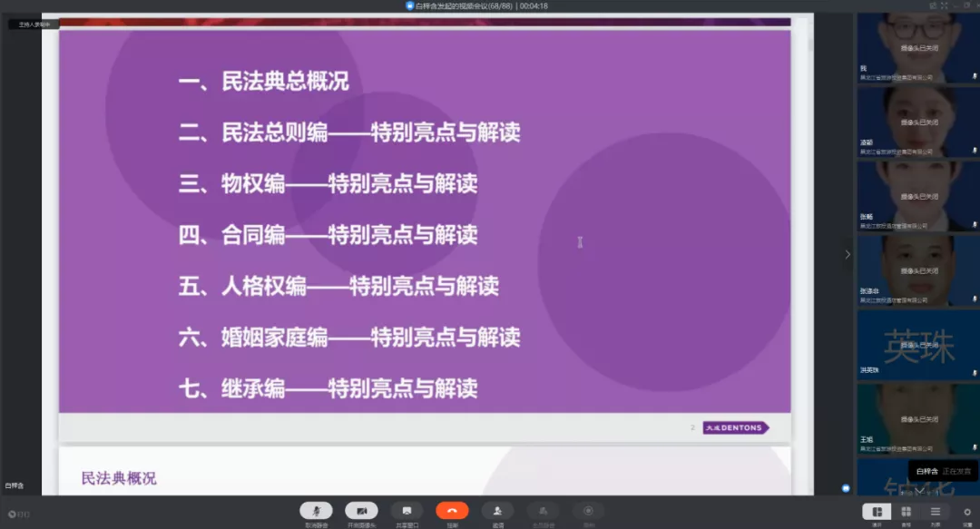
Task: Click the mic icon on the third participant tile
Action: tap(975, 224)
